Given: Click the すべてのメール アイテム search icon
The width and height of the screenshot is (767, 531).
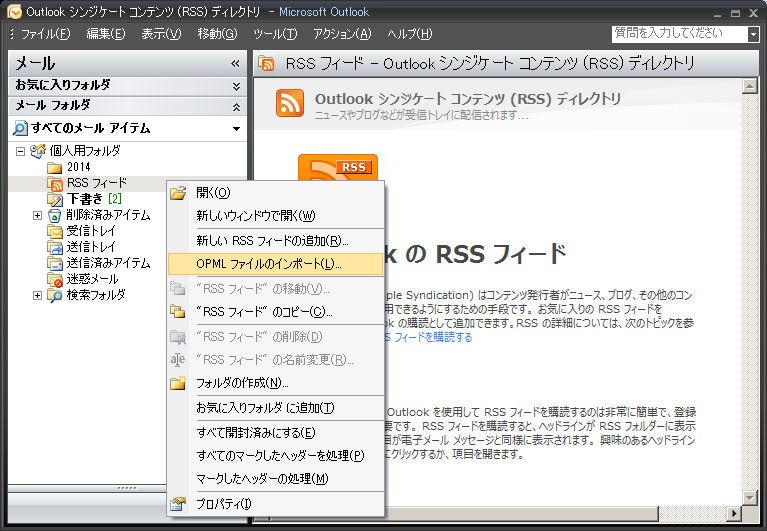Looking at the screenshot, I should pyautogui.click(x=20, y=129).
